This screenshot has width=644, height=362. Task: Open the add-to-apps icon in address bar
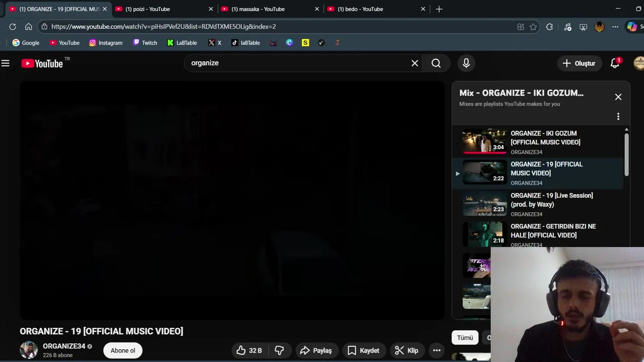pyautogui.click(x=521, y=27)
